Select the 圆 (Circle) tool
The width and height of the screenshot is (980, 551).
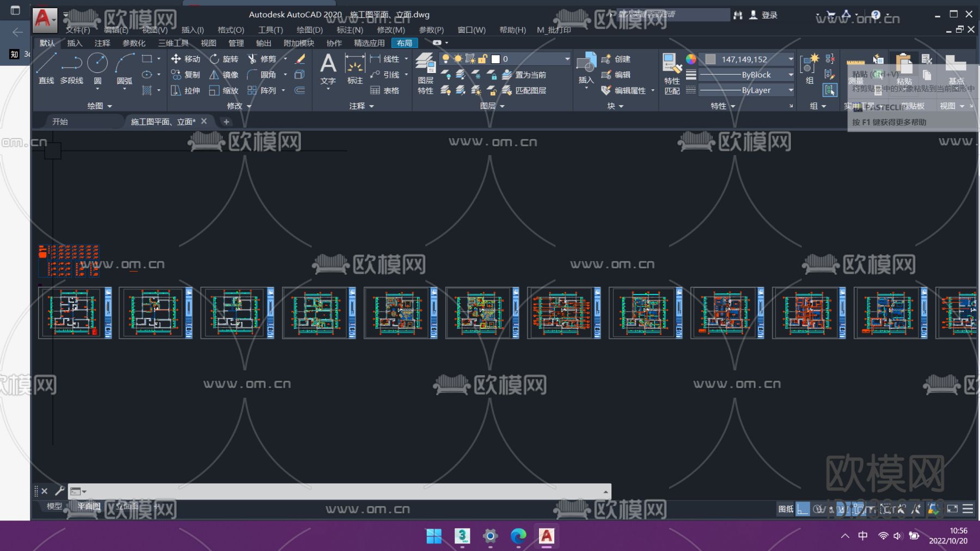(97, 69)
